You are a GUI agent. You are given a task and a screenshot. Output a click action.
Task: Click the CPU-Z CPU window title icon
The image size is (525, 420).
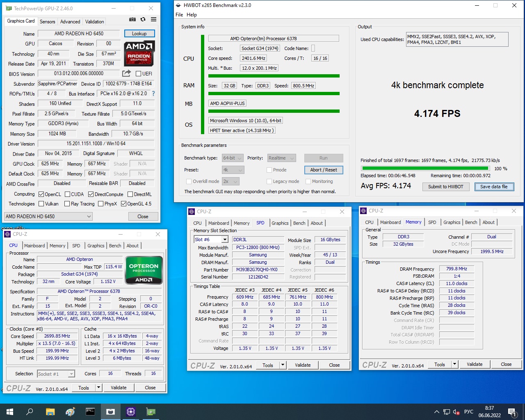7,234
